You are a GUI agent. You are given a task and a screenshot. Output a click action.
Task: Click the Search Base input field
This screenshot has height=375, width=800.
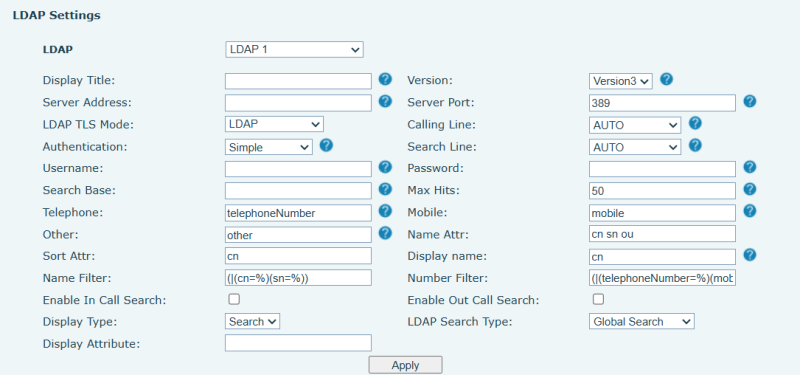click(298, 191)
